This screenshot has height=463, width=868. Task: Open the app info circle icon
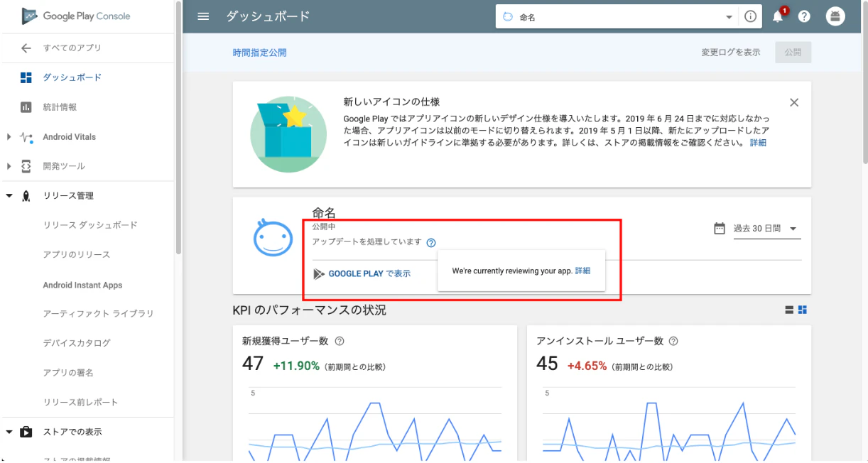coord(750,17)
